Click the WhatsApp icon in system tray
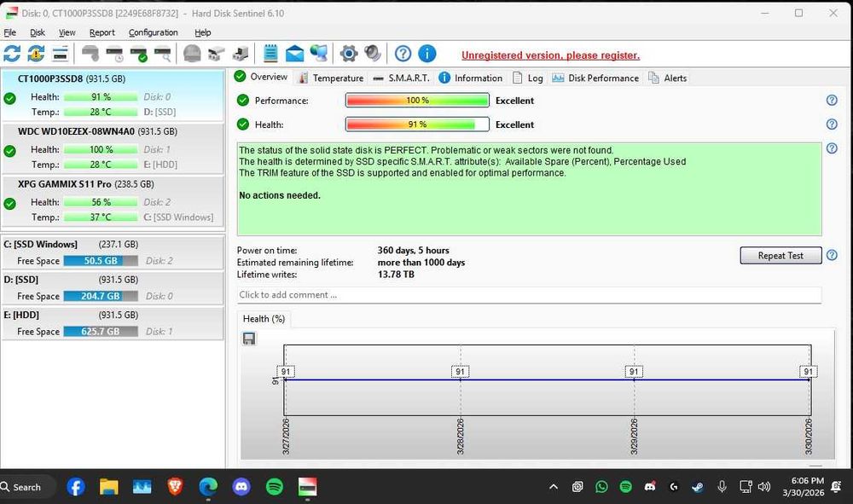Viewport: 853px width, 504px height. (601, 487)
